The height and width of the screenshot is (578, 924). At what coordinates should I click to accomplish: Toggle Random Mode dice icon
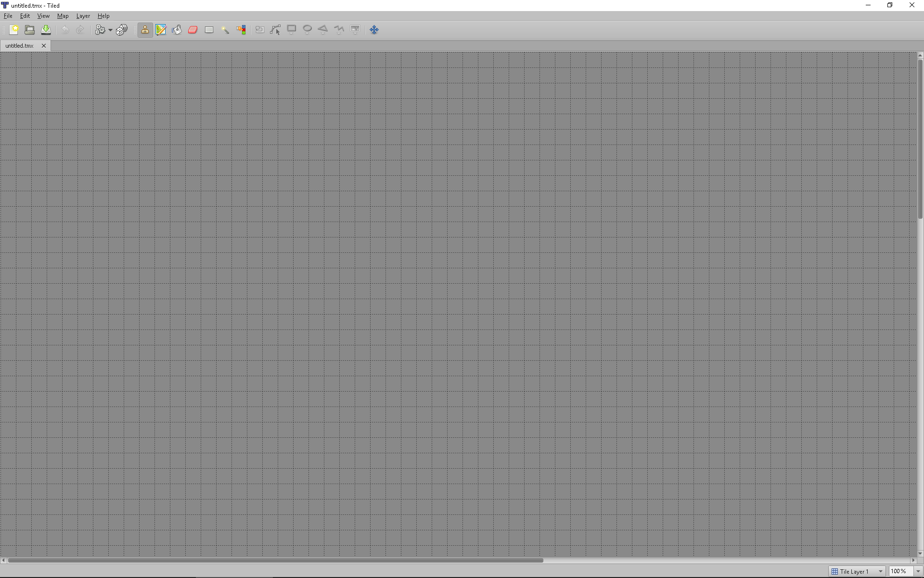121,30
